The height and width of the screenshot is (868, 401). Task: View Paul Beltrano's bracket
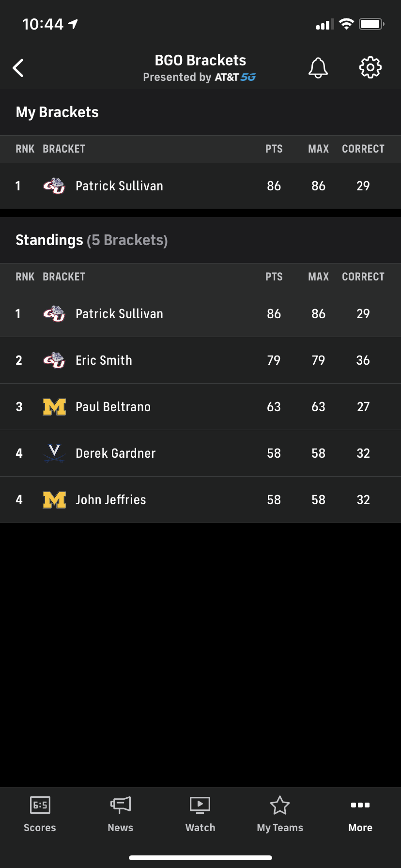pyautogui.click(x=200, y=407)
